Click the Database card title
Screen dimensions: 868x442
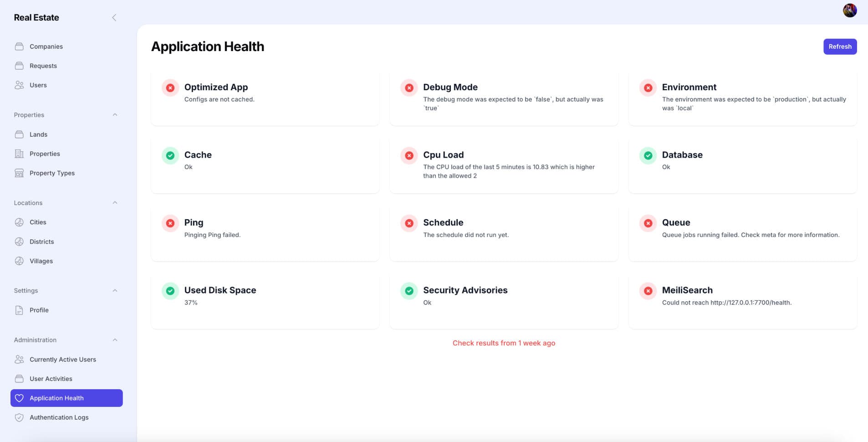tap(682, 155)
